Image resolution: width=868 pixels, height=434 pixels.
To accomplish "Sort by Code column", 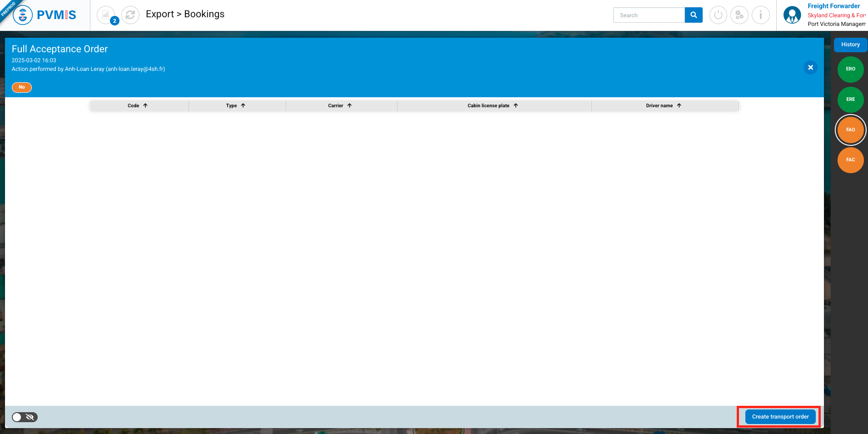I will point(138,105).
